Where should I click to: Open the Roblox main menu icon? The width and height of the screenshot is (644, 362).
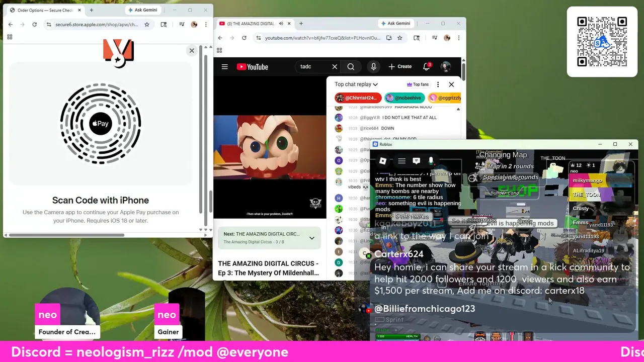383,161
